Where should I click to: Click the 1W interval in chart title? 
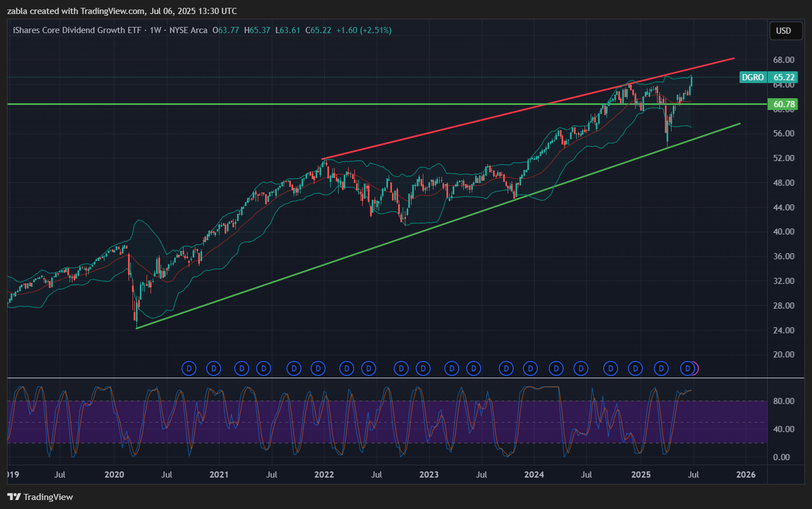[x=155, y=30]
